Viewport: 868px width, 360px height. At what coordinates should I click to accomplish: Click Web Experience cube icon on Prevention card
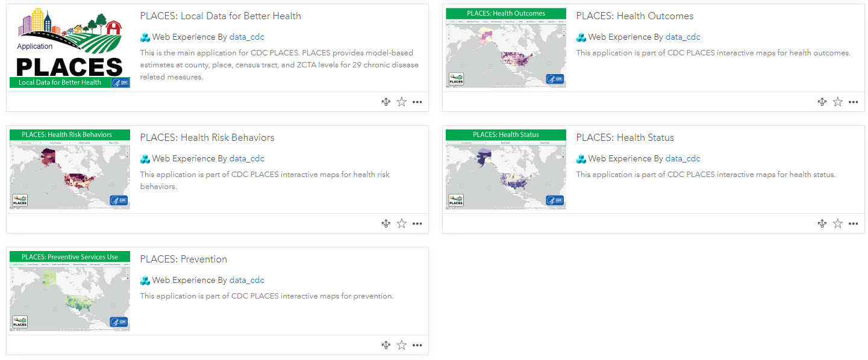(145, 281)
